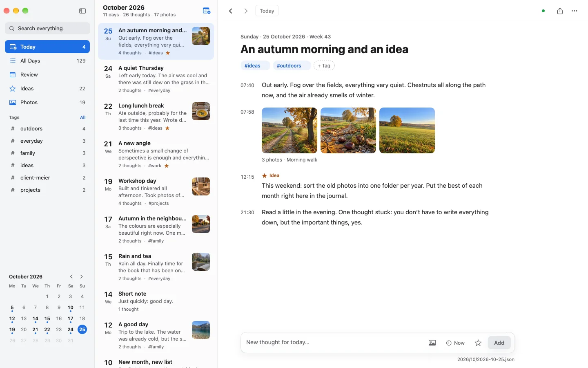
Task: Click the new entry calendar icon
Action: [207, 11]
